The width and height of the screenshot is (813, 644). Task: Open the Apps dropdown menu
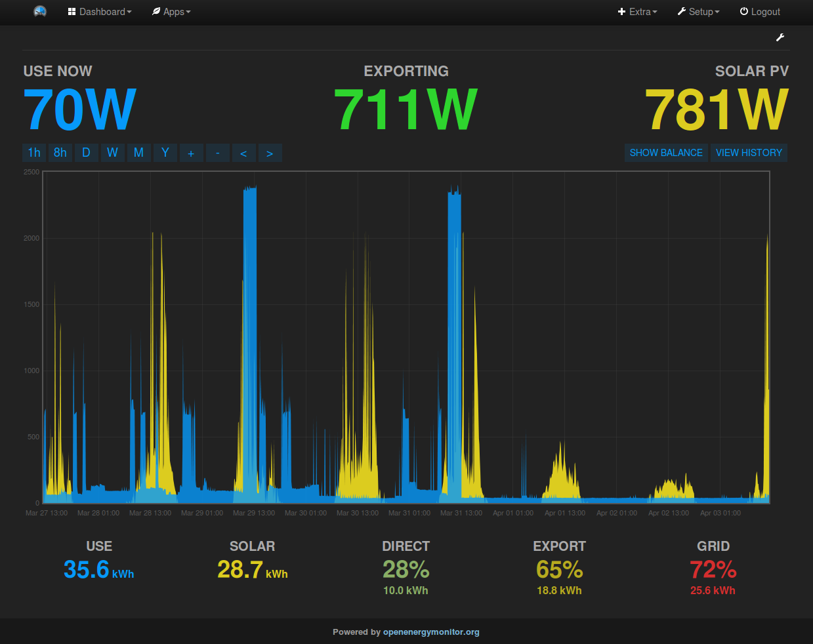click(x=171, y=12)
